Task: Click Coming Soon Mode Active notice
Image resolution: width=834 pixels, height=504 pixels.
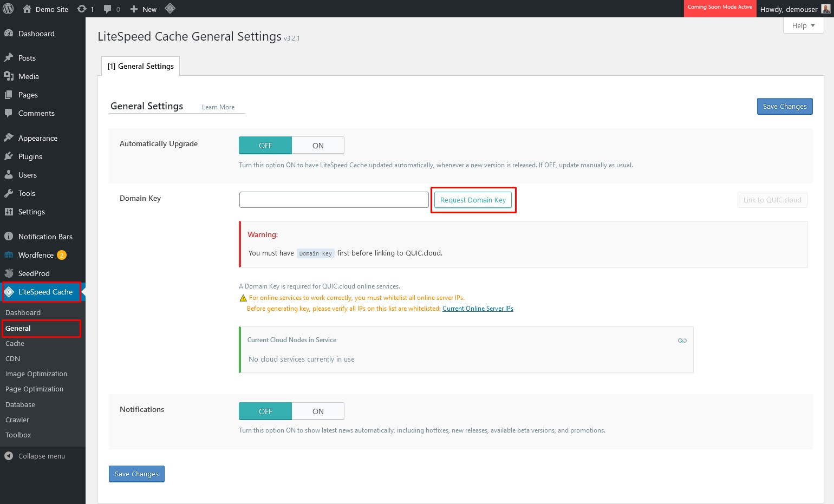Action: pos(720,9)
